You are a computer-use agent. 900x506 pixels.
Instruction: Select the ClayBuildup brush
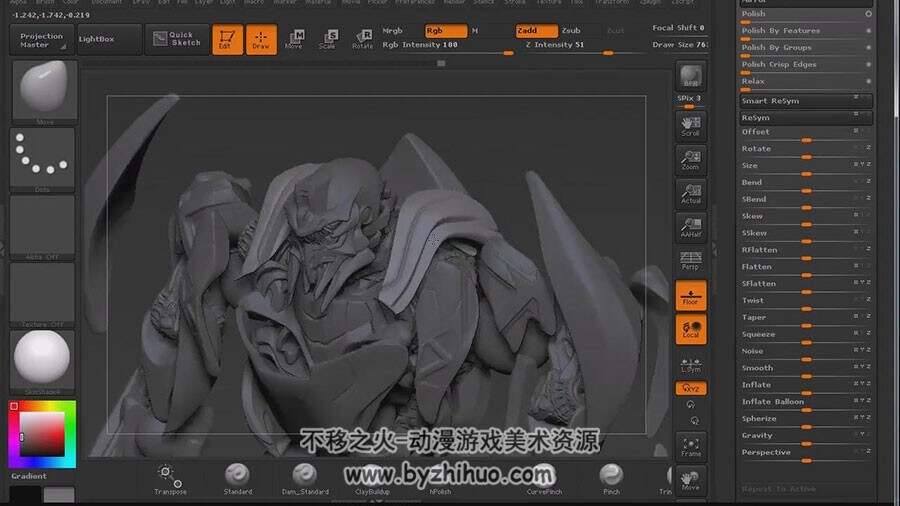(x=372, y=480)
